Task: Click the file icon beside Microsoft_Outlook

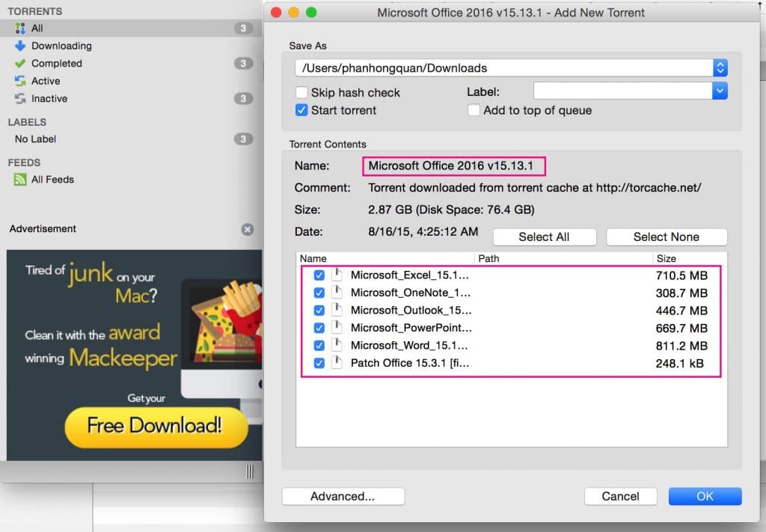Action: (337, 311)
